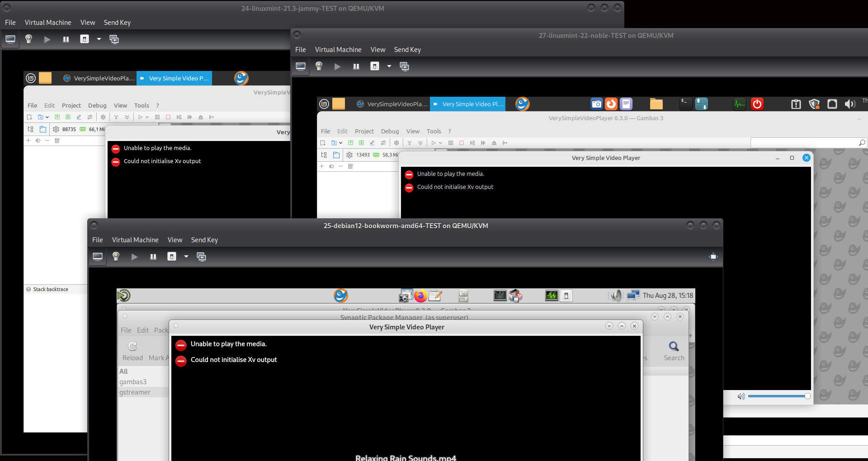The width and height of the screenshot is (868, 461).
Task: Launch Gambas from noble VM panel
Action: [x=522, y=104]
